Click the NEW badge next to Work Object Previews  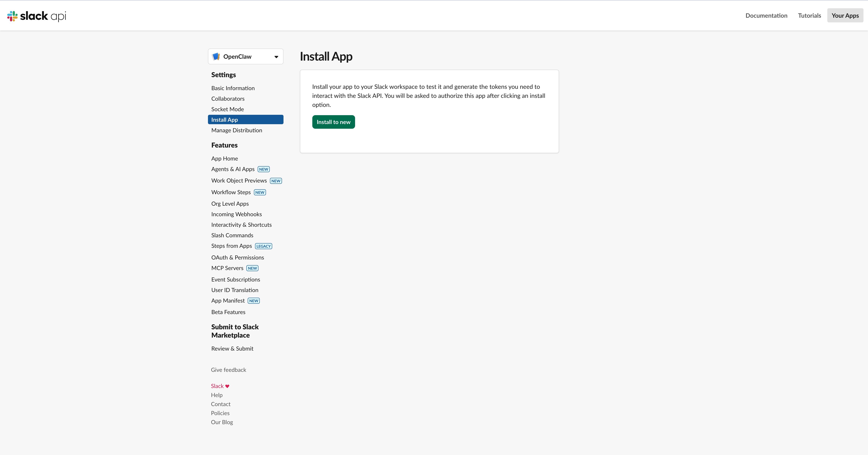(x=276, y=181)
